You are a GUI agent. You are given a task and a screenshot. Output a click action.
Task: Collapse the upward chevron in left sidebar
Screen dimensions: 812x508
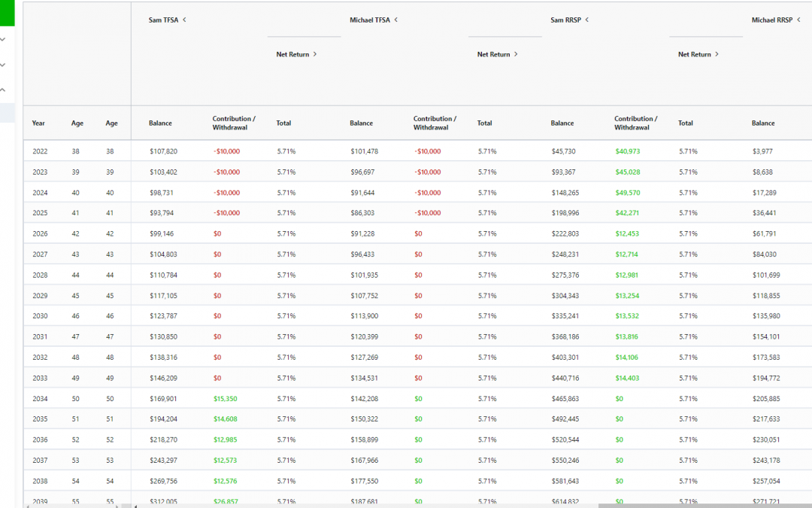click(x=3, y=90)
